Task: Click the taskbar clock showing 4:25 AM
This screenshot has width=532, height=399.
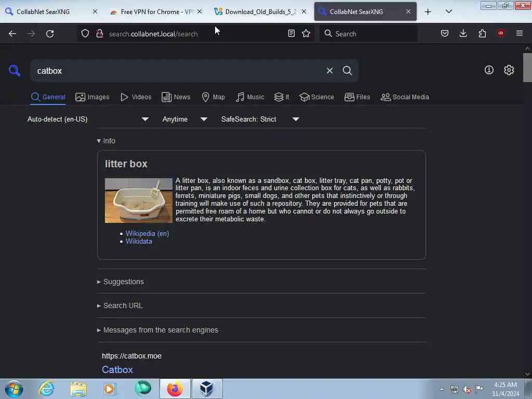Action: coord(506,389)
